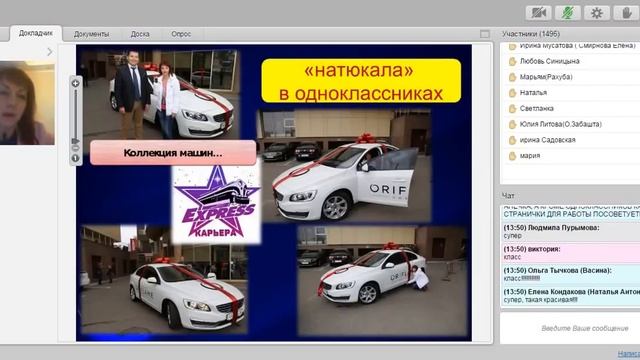The image size is (640, 360).
Task: Click avatar icon beside мария
Action: (x=512, y=156)
